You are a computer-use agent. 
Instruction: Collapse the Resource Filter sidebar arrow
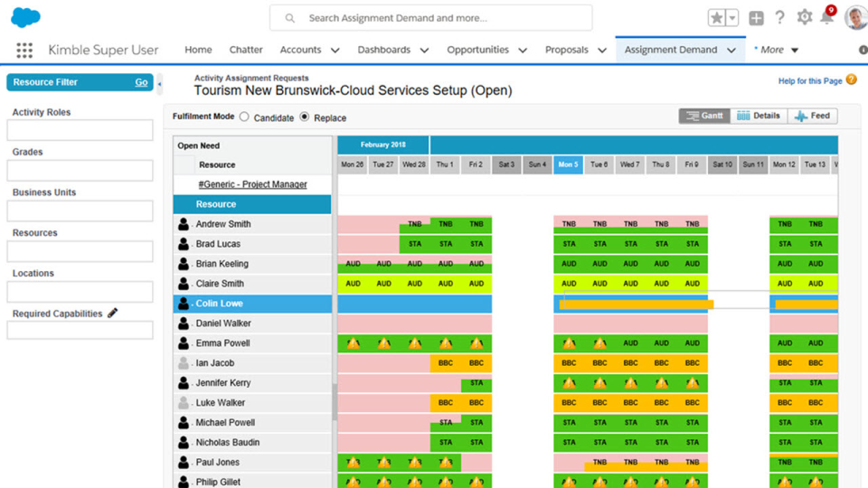coord(159,84)
